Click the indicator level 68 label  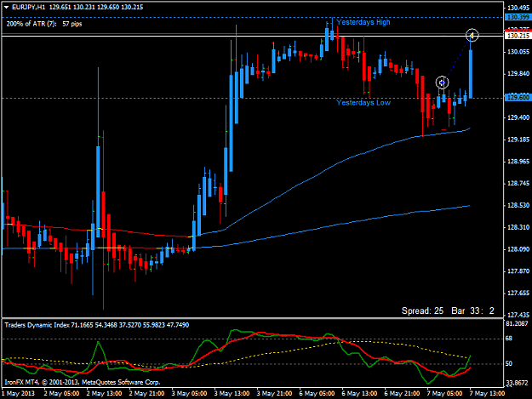coord(508,339)
